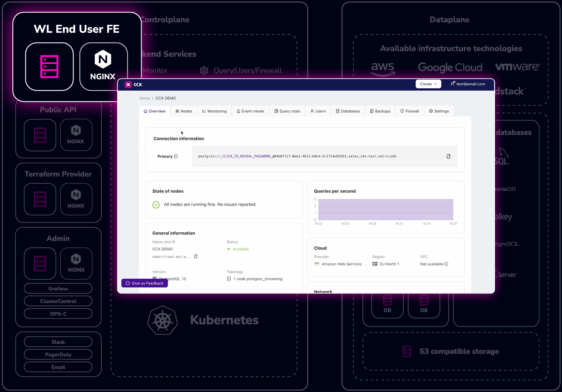This screenshot has height=392, width=562.
Task: Click the green nodes status check icon
Action: coord(156,205)
